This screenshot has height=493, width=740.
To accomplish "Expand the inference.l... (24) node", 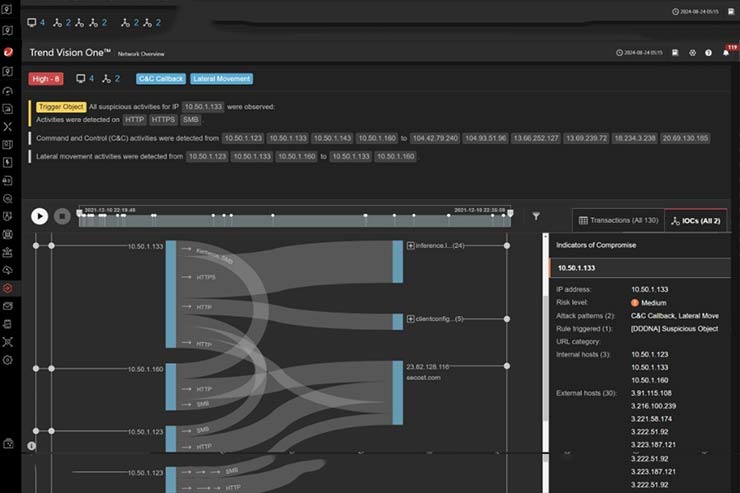I will 411,245.
